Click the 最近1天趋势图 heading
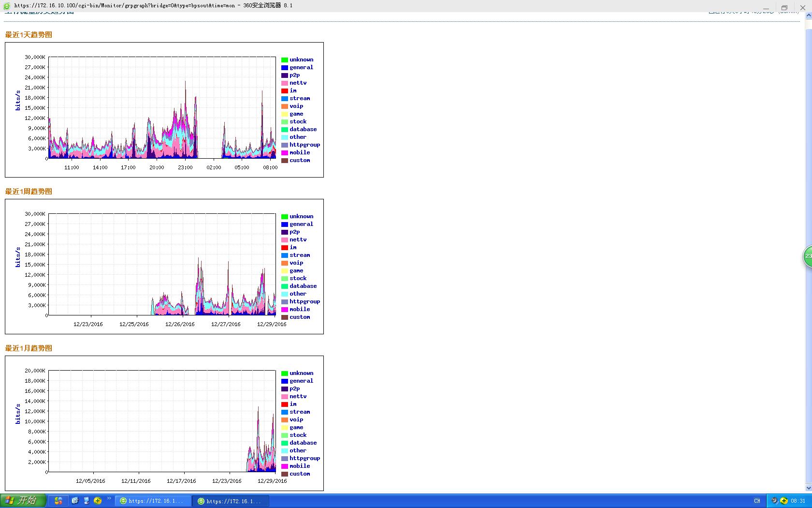Image resolution: width=812 pixels, height=508 pixels. pyautogui.click(x=29, y=35)
